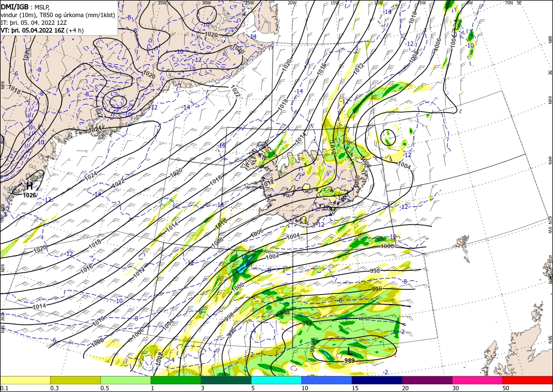
Task: Click the '15' value under the legend
Action: 355,388
